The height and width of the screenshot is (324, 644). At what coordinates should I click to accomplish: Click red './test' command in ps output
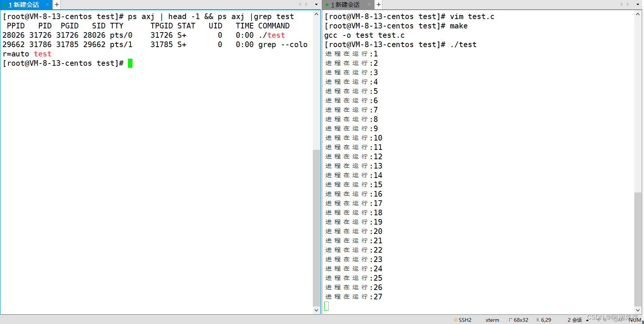tap(272, 35)
